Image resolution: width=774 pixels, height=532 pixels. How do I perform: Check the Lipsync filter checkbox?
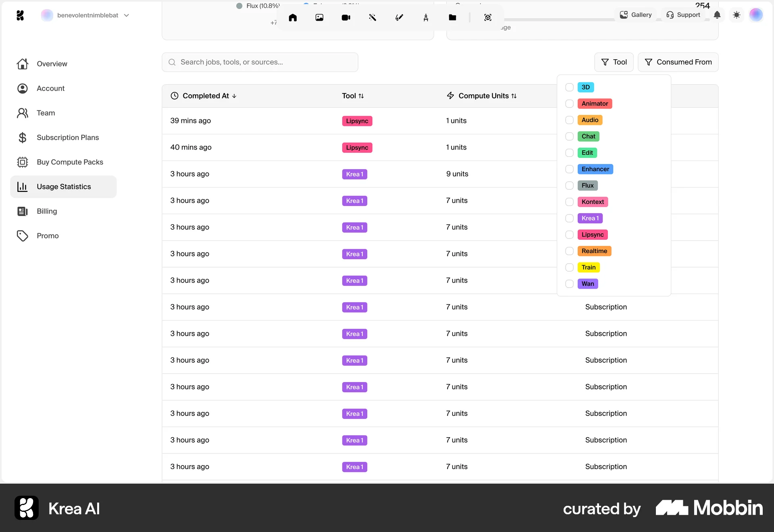tap(569, 235)
